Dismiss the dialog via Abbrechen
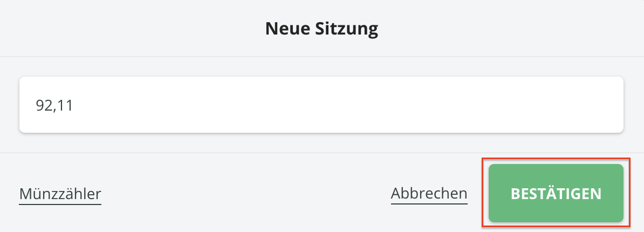The width and height of the screenshot is (644, 232). (x=429, y=194)
